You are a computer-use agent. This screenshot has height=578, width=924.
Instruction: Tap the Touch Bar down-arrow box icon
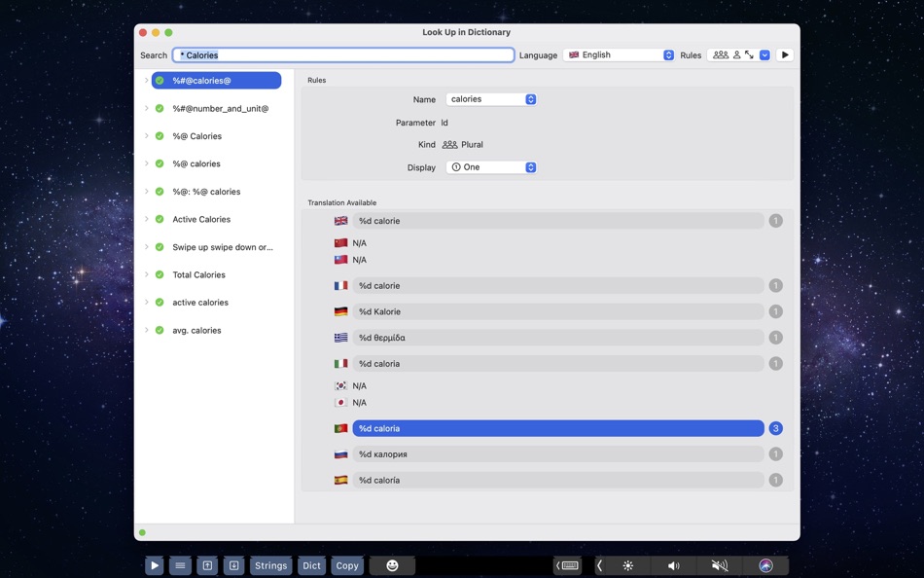pyautogui.click(x=234, y=565)
